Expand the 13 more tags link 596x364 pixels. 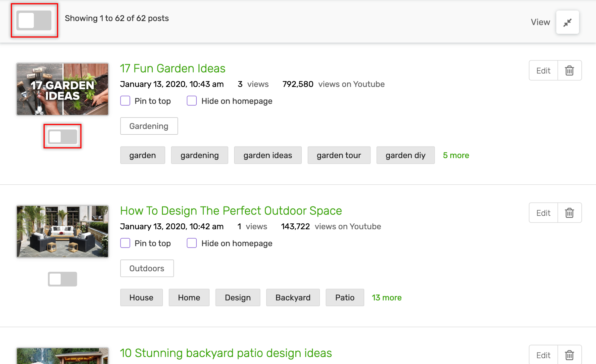[387, 297]
